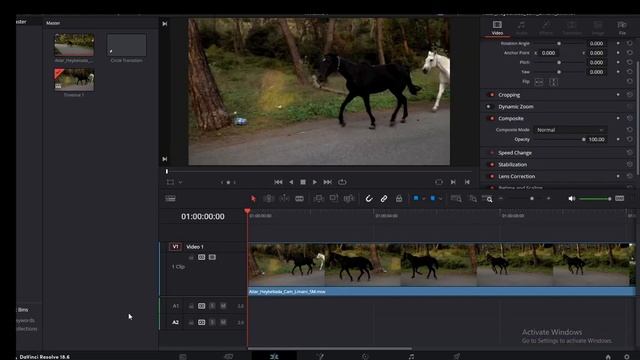Select the Blade Edit Mode tool

point(299,198)
